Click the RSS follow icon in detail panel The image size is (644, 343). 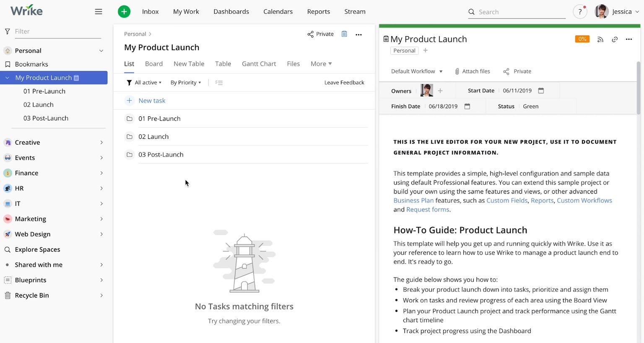click(x=600, y=39)
